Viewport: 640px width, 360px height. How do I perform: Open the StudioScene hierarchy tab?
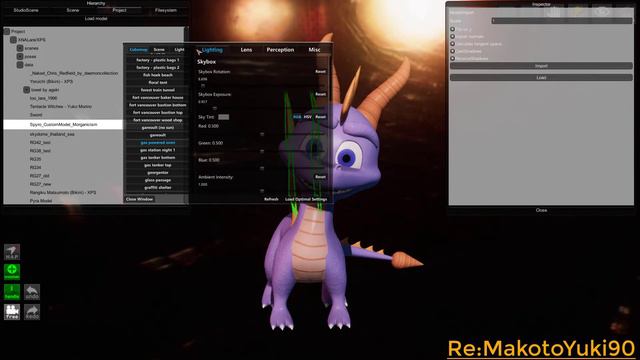pyautogui.click(x=26, y=10)
